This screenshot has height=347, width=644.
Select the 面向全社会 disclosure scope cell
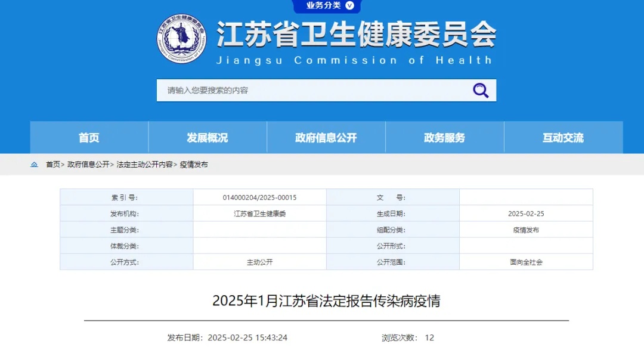click(x=525, y=262)
